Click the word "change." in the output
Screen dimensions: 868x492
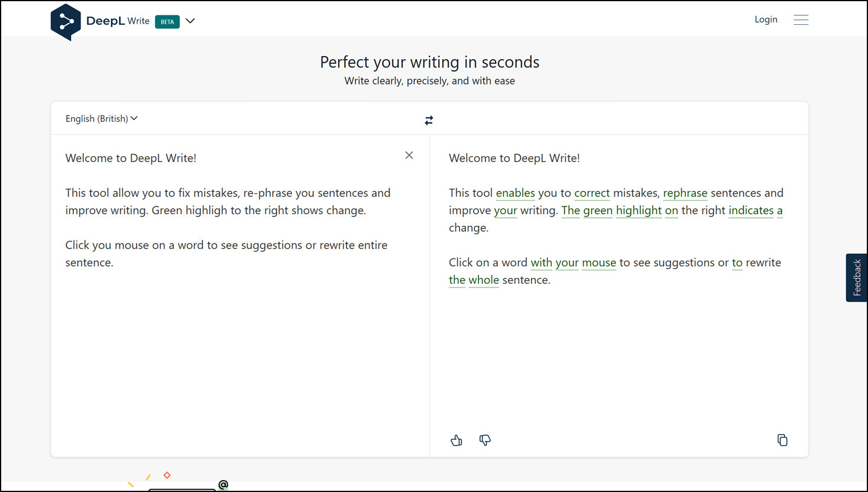pyautogui.click(x=469, y=228)
